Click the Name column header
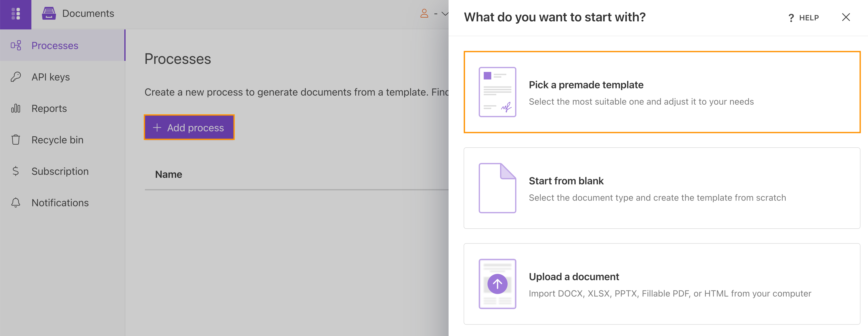This screenshot has width=868, height=336. pyautogui.click(x=169, y=174)
